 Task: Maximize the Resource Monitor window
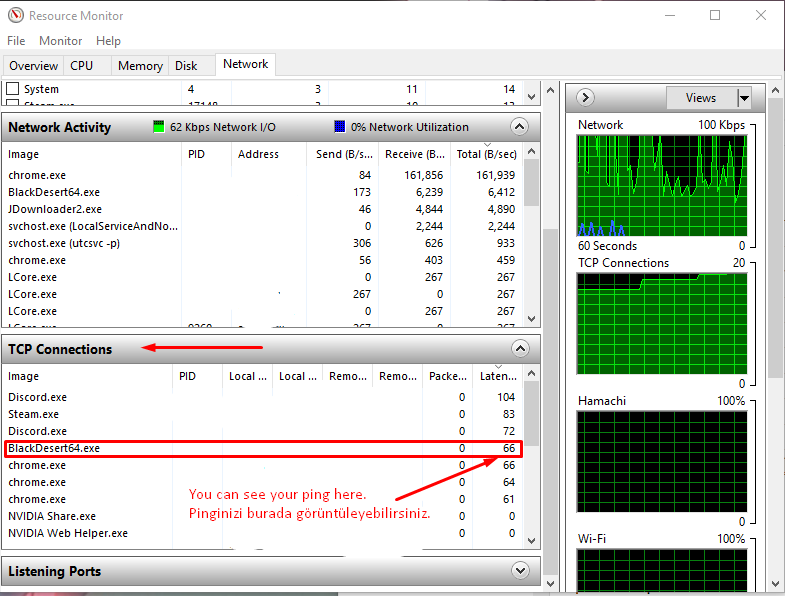click(x=715, y=15)
